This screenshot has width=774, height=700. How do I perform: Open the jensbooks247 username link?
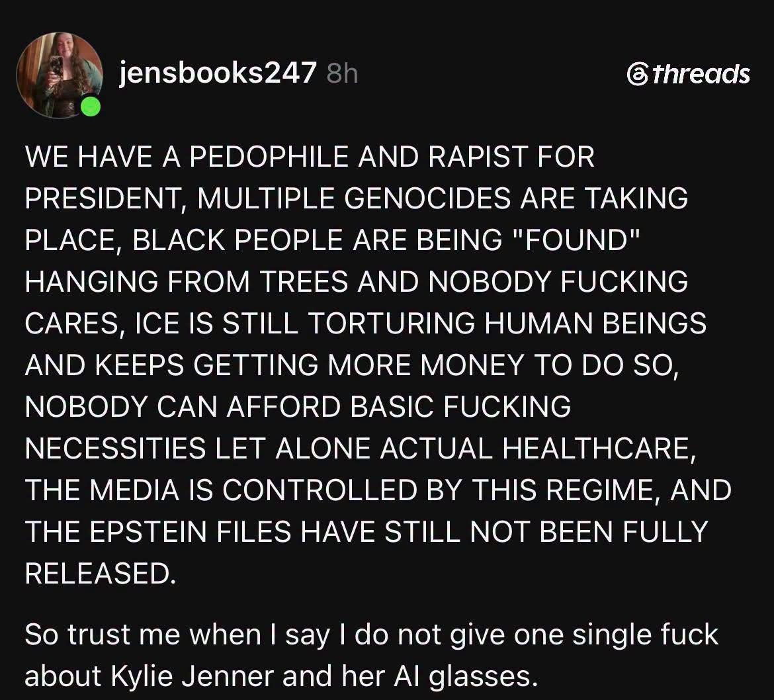pos(217,73)
